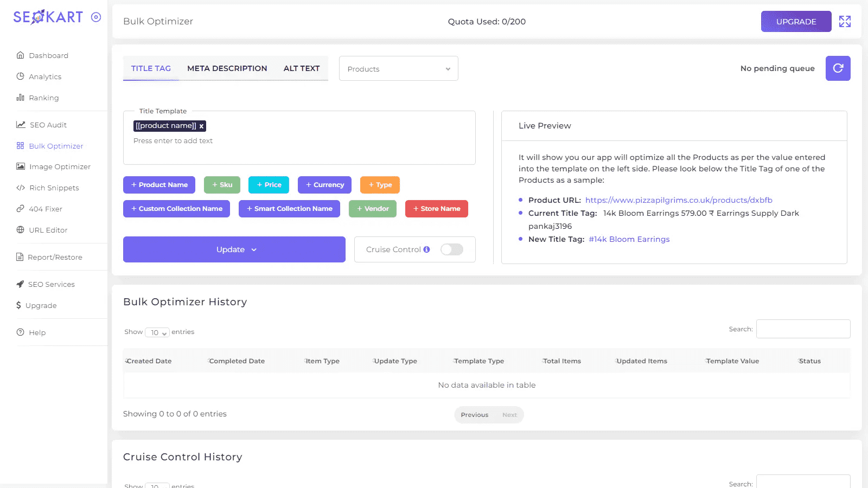Remove the [[product name]] tag chip

click(201, 126)
